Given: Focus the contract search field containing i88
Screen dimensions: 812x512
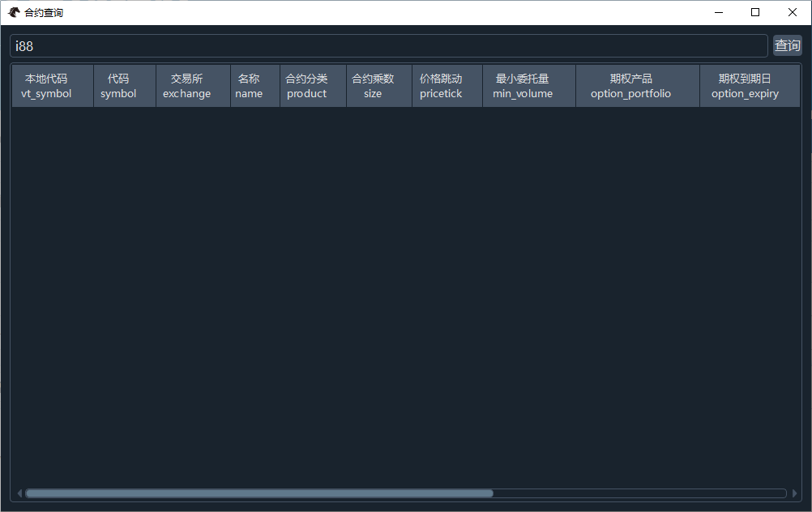Looking at the screenshot, I should click(x=388, y=46).
